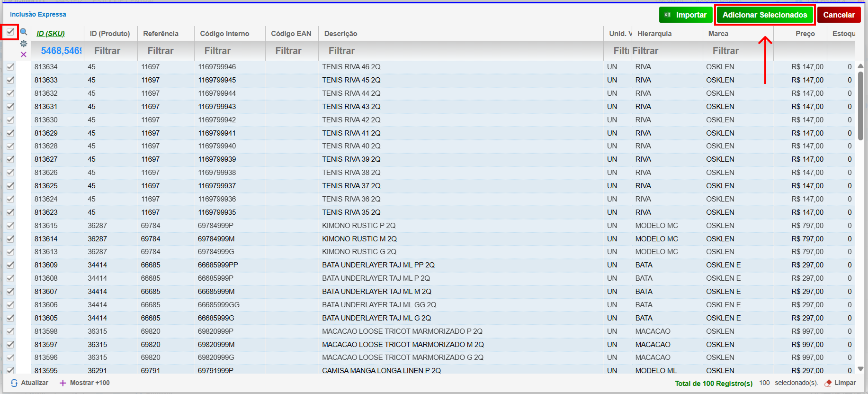868x394 pixels.
Task: Click the Marca column header
Action: pos(718,34)
